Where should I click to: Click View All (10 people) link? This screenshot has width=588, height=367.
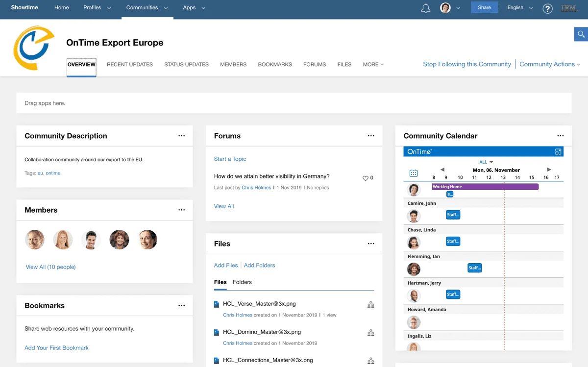50,267
